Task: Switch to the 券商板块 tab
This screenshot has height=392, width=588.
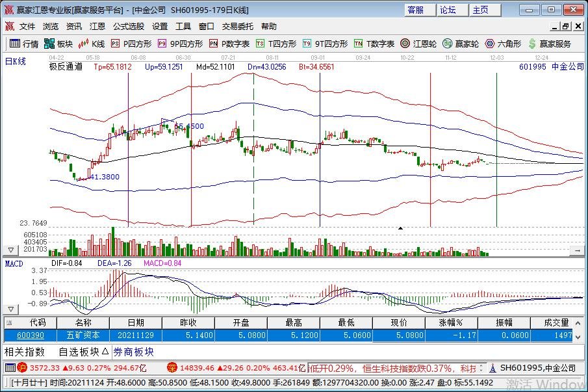Action: [134, 352]
